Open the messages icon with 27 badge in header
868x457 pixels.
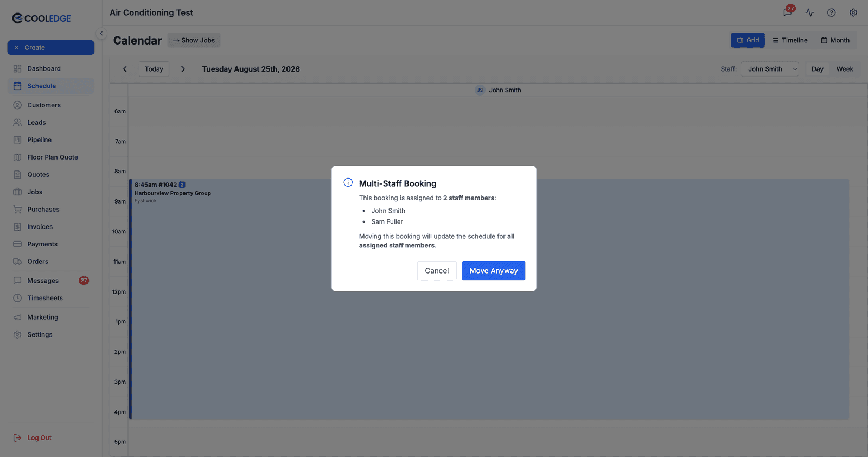(788, 12)
